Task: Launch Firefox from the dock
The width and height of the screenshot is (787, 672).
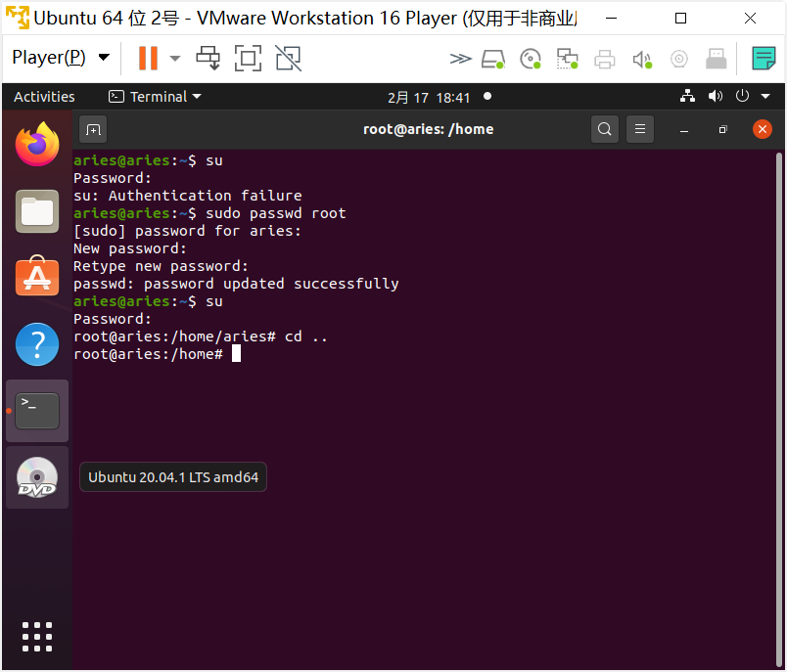Action: 37,145
